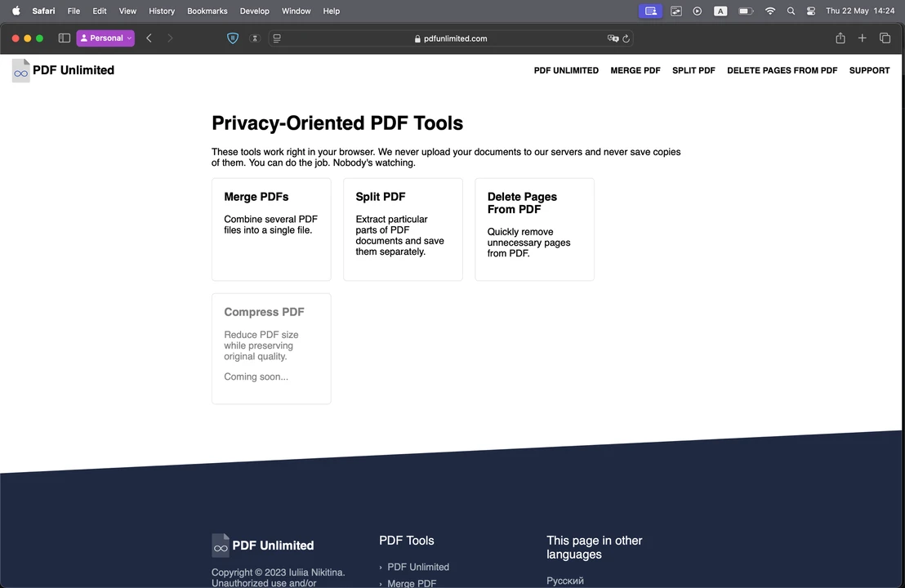This screenshot has height=588, width=905.
Task: Reload the page
Action: (626, 38)
